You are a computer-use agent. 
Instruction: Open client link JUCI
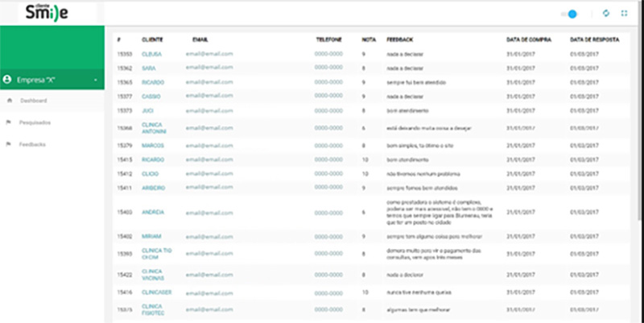(x=147, y=111)
